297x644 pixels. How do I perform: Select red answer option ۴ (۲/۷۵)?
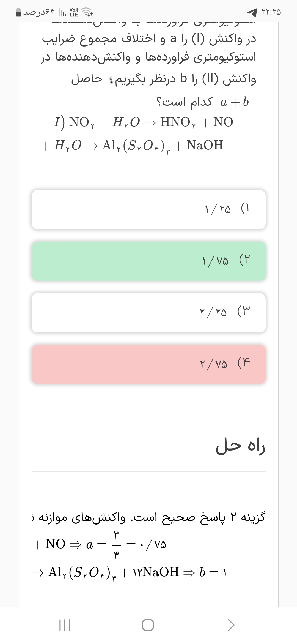click(x=148, y=364)
